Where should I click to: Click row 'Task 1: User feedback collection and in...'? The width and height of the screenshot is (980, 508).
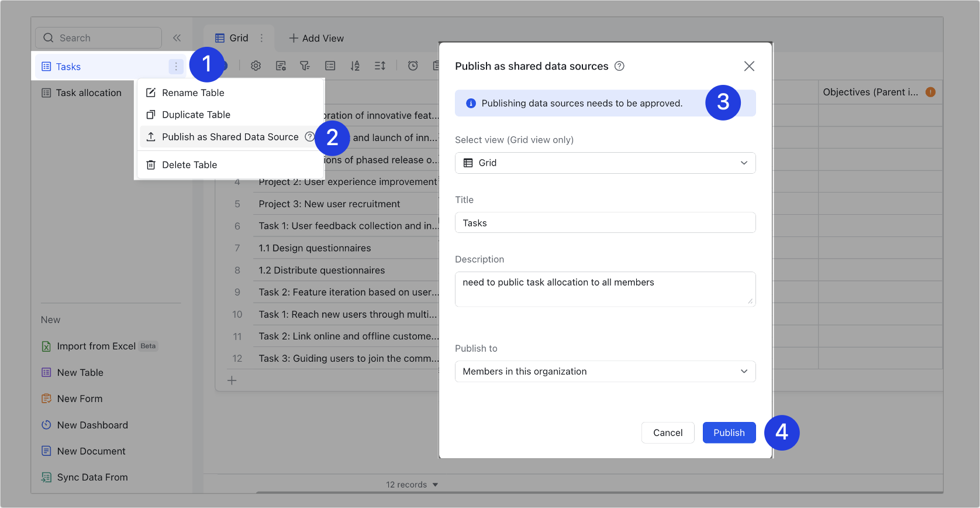pos(348,226)
